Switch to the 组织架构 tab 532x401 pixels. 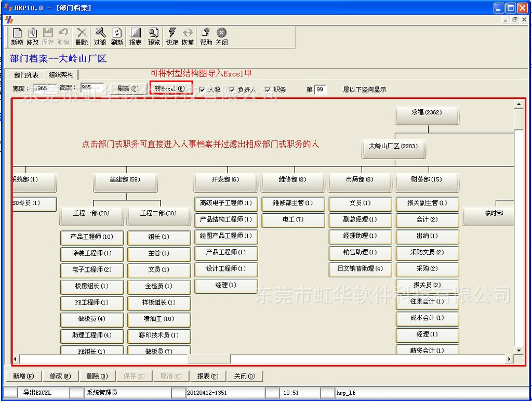[61, 75]
